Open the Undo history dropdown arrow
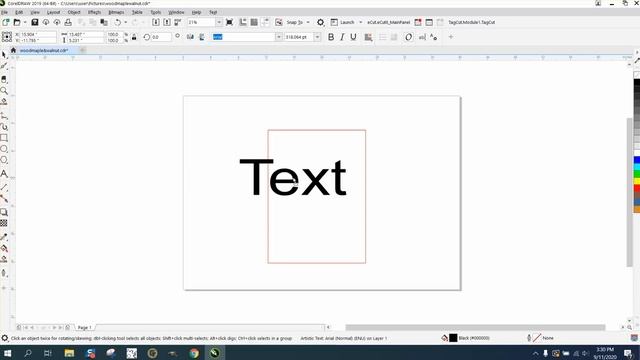The height and width of the screenshot is (360, 640). (x=125, y=22)
